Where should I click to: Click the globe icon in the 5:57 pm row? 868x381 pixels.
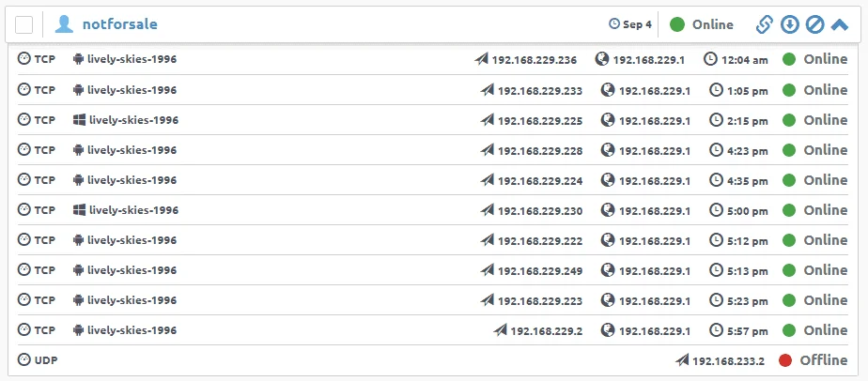point(608,330)
